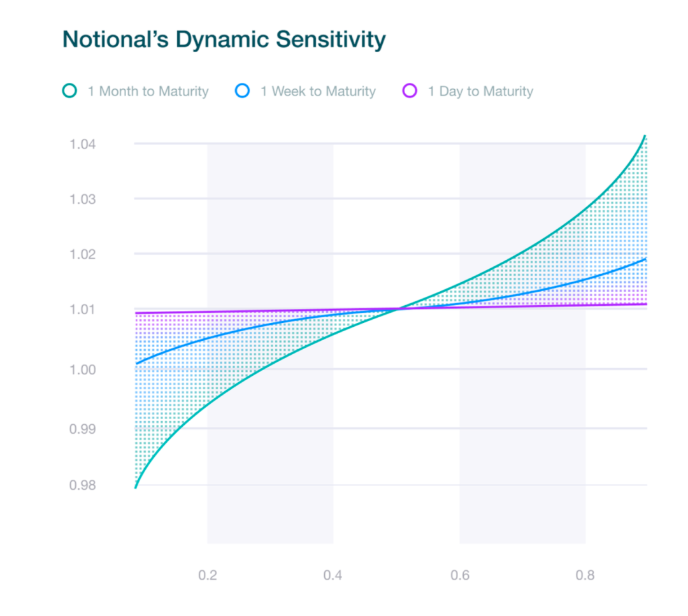Click the 1.00 y-axis label
Image resolution: width=688 pixels, height=616 pixels.
point(83,369)
